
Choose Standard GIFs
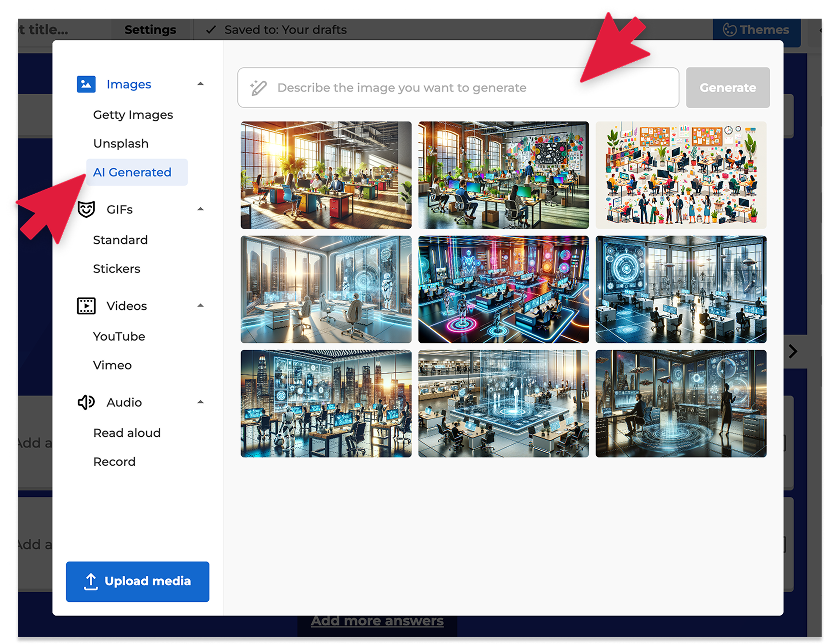point(120,240)
